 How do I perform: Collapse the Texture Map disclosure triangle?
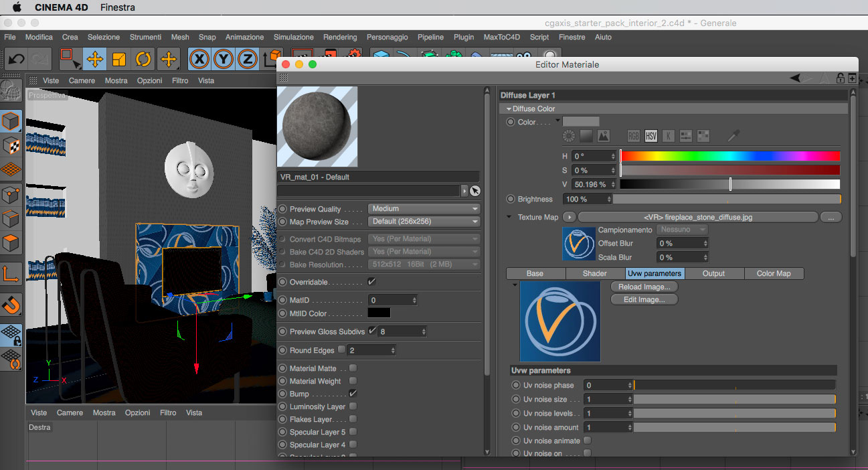click(x=509, y=217)
